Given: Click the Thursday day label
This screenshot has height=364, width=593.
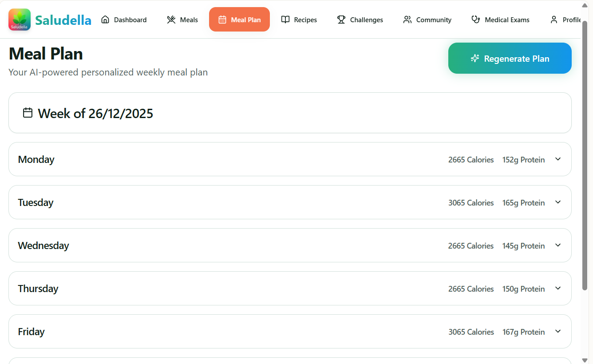Looking at the screenshot, I should [x=38, y=289].
